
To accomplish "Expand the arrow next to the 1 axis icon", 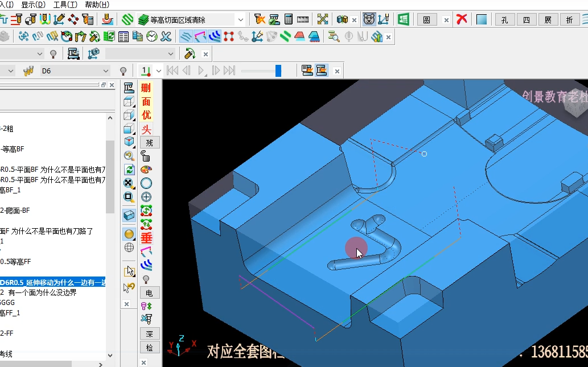I will pos(159,71).
